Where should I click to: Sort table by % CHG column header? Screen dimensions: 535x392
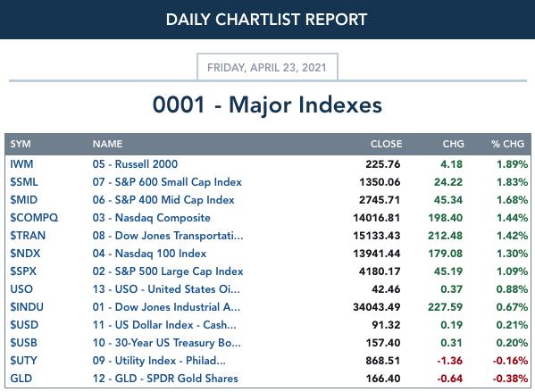[x=507, y=144]
